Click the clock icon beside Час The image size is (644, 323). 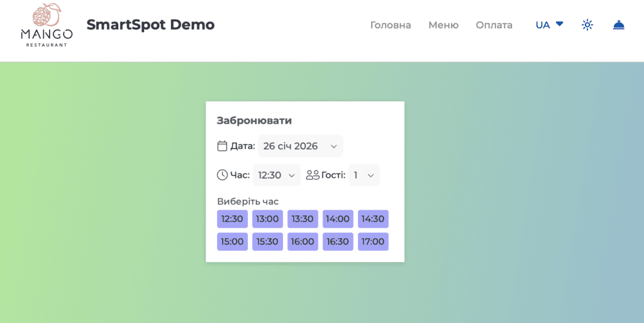222,175
